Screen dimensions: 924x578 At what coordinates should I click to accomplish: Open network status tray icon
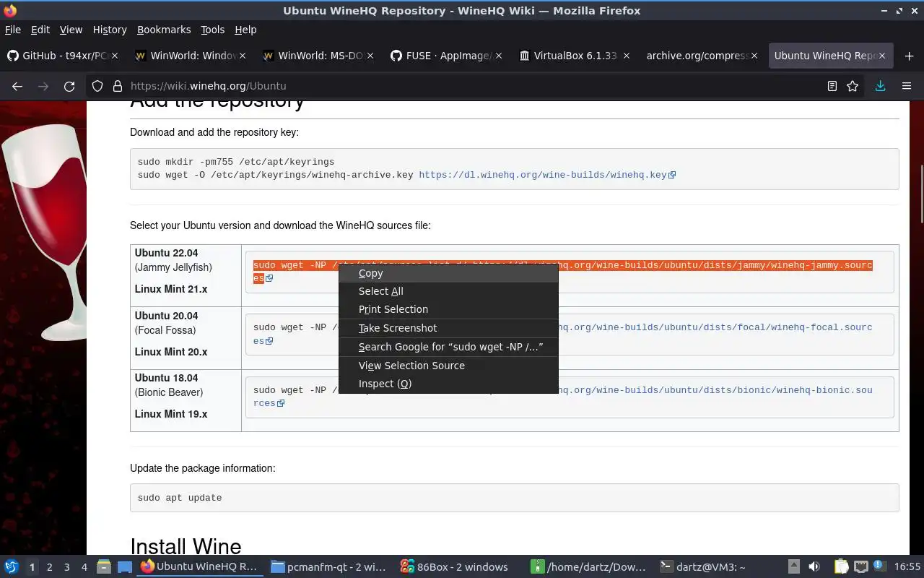[x=861, y=567]
